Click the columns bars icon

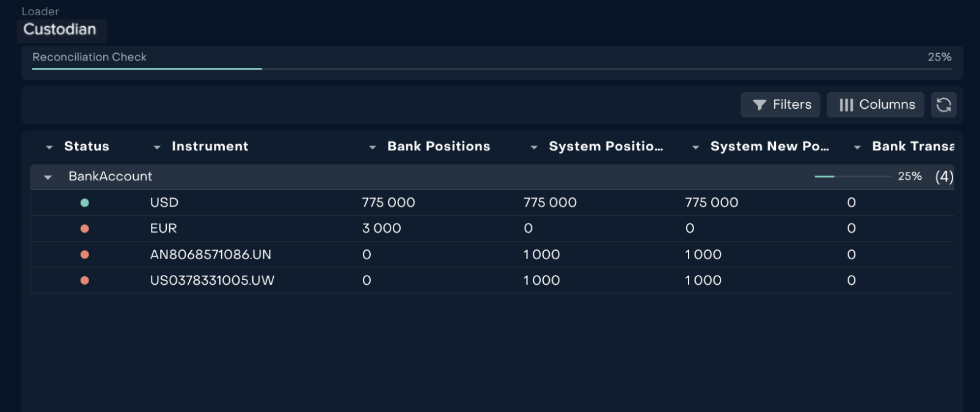[x=846, y=105]
